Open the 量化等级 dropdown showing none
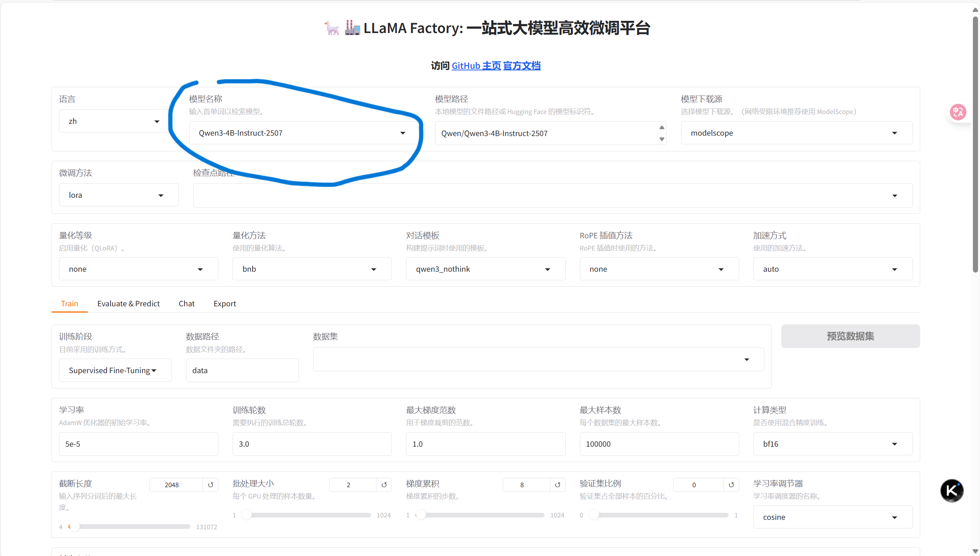The image size is (980, 556). tap(138, 269)
